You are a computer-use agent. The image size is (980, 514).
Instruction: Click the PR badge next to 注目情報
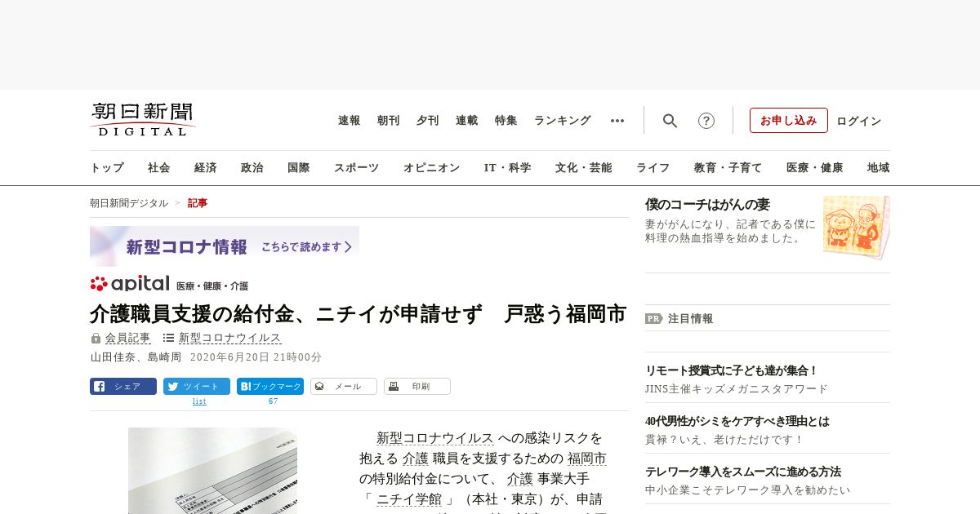(654, 319)
